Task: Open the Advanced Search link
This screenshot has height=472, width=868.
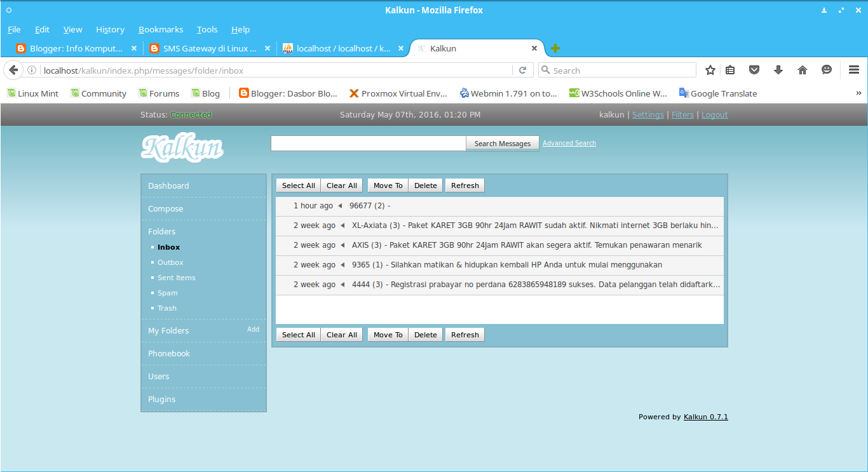Action: click(569, 144)
